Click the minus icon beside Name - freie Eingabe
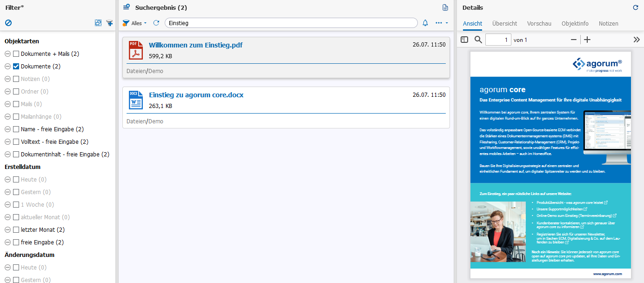The height and width of the screenshot is (283, 644). pyautogui.click(x=8, y=129)
